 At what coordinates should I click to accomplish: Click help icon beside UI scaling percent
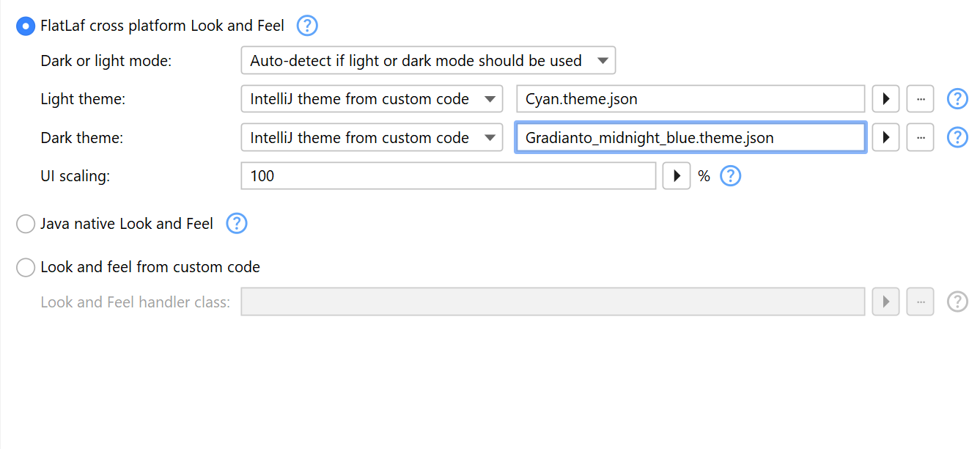(x=731, y=176)
